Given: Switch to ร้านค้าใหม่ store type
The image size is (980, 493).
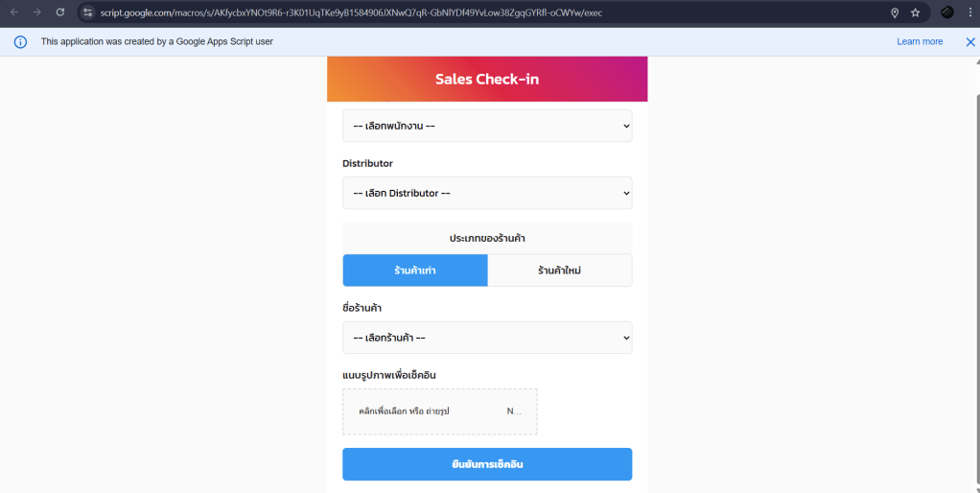Looking at the screenshot, I should 560,270.
